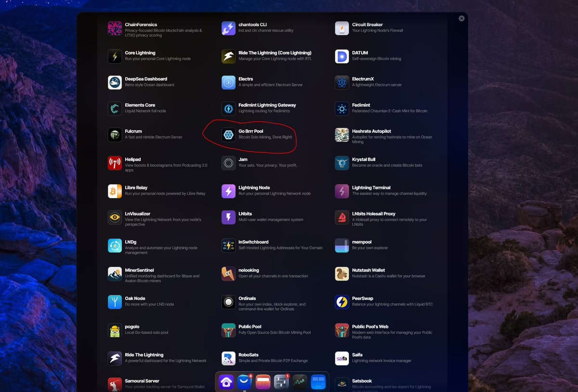Open the LnVisualizer eye icon

pos(115,217)
